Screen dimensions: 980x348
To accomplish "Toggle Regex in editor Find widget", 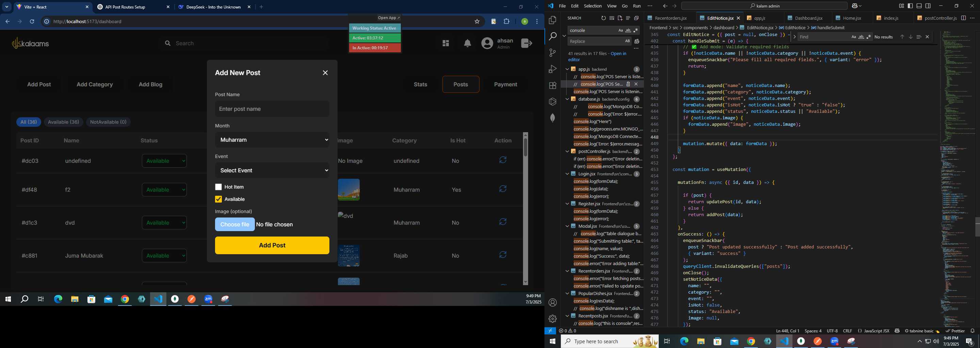I will click(868, 37).
